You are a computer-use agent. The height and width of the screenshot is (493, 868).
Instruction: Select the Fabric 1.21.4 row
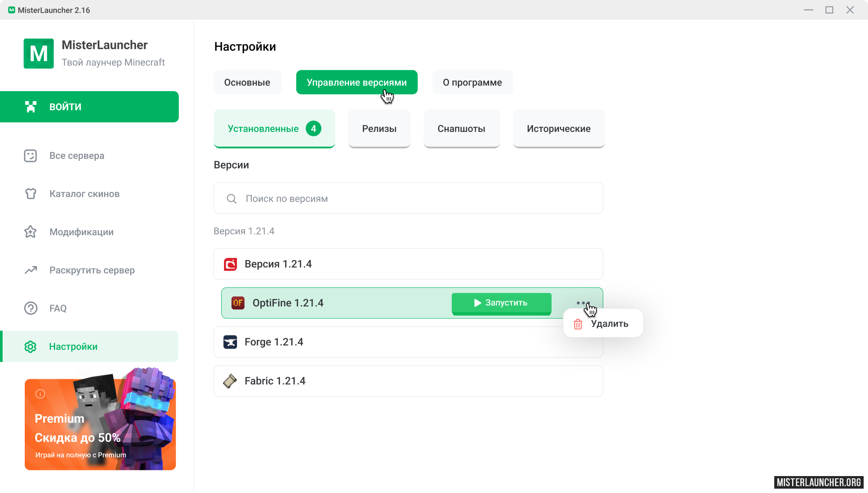point(408,381)
